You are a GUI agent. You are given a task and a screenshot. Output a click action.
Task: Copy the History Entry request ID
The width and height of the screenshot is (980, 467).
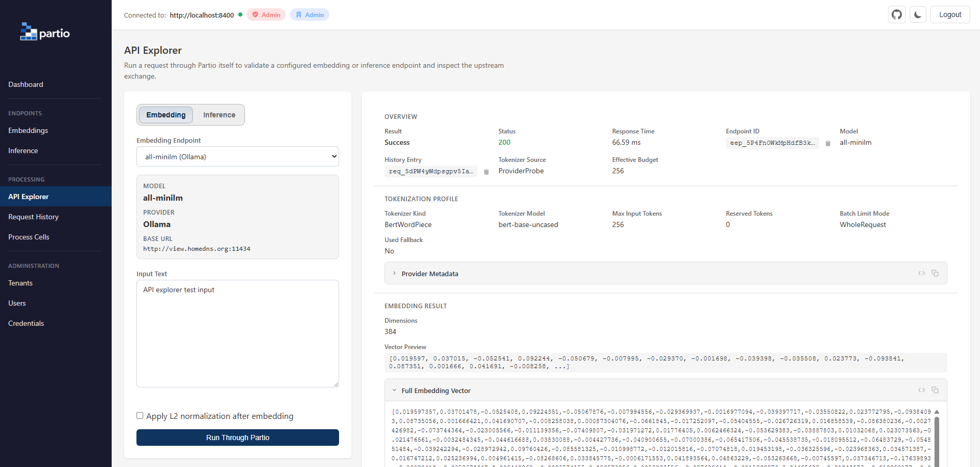pos(486,172)
